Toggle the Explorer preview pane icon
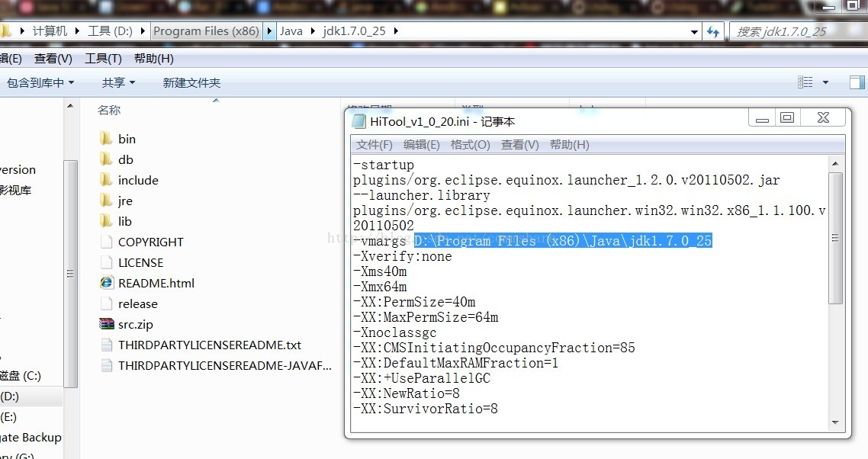The image size is (868, 459). click(857, 82)
